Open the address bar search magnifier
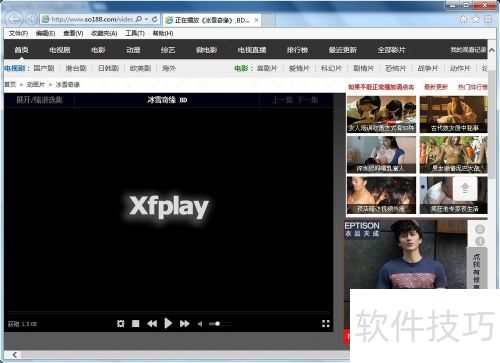This screenshot has width=500, height=363. click(139, 19)
